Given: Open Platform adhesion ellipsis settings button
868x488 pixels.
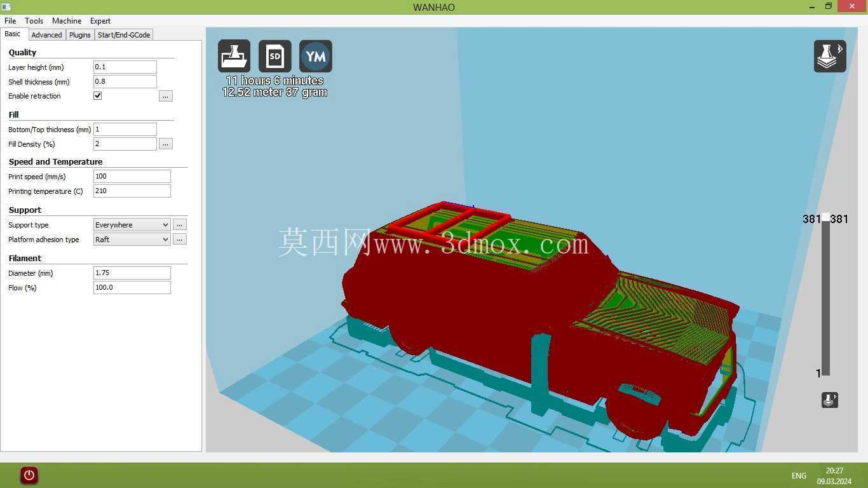Looking at the screenshot, I should tap(180, 240).
